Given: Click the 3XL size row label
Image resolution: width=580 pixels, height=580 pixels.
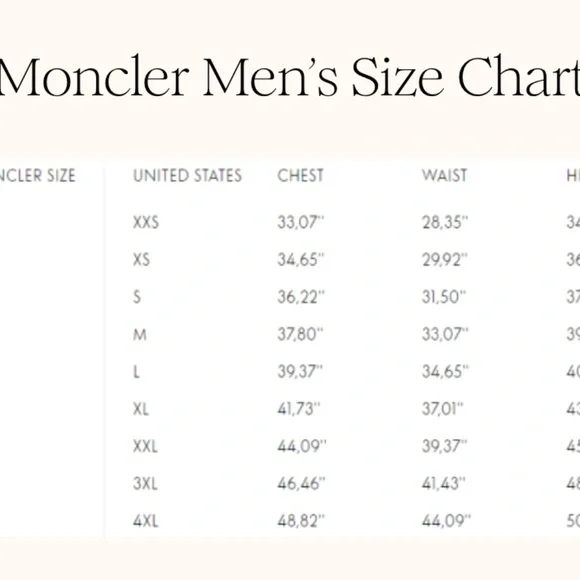Looking at the screenshot, I should (145, 483).
